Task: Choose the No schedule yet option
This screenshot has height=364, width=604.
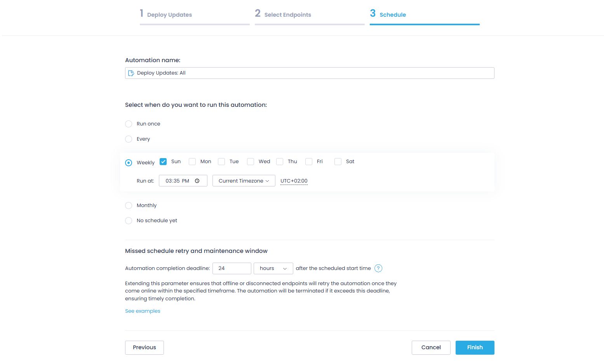Action: point(129,220)
